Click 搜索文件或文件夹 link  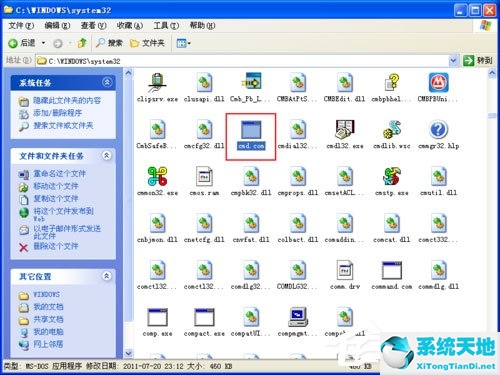coord(63,126)
